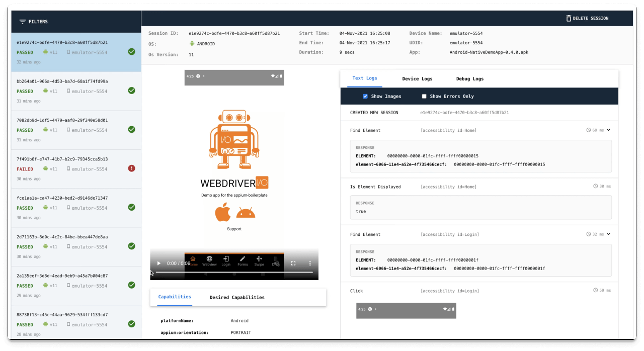Click the clock icon next to 59 ms
The image size is (644, 351).
596,290
